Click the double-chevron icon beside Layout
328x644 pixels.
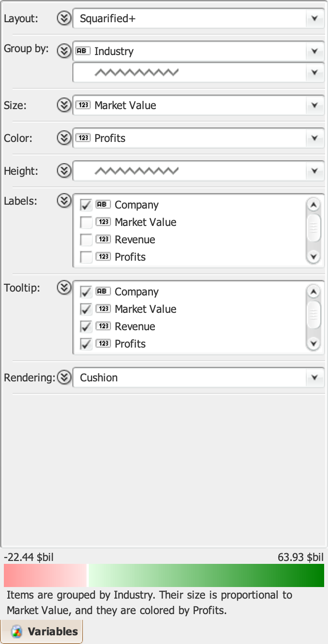click(x=64, y=19)
